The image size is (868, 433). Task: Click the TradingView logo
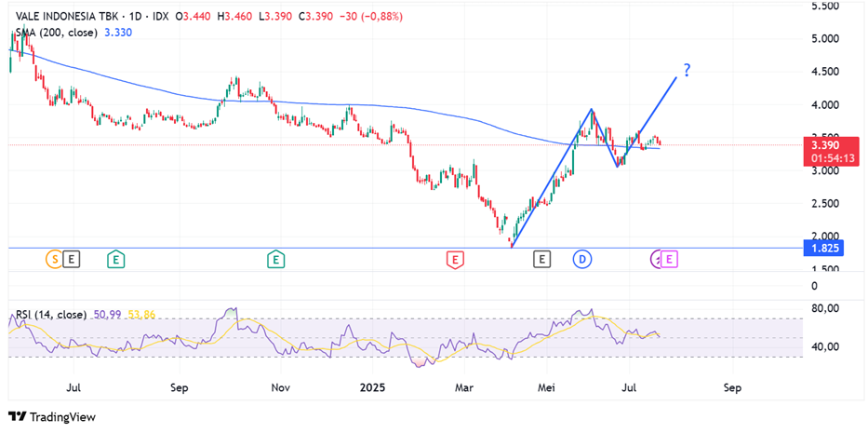tap(52, 417)
